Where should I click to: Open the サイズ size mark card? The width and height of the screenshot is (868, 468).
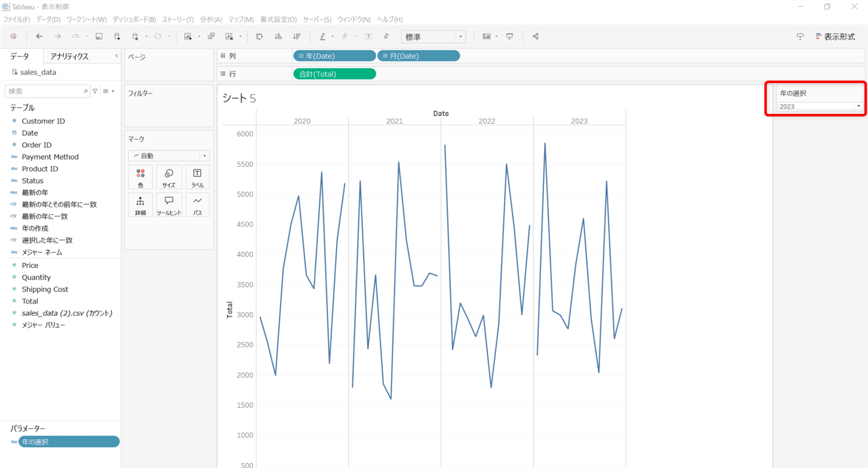(x=169, y=177)
